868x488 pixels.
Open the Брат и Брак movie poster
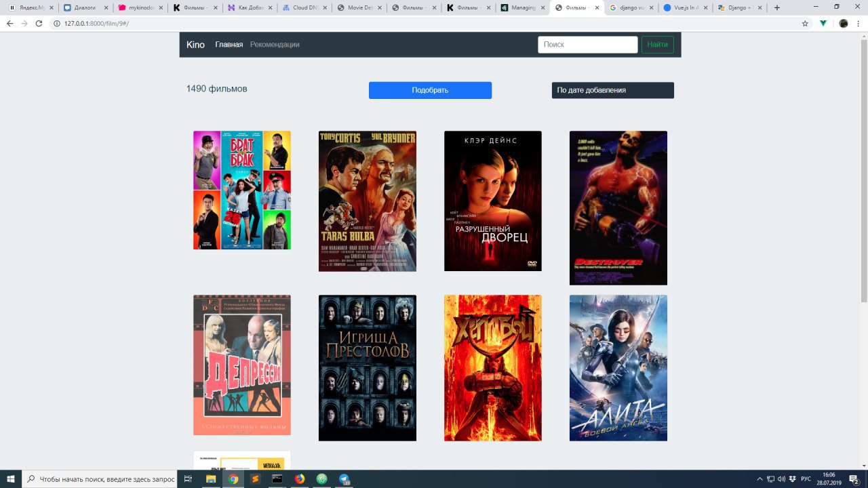coord(242,190)
